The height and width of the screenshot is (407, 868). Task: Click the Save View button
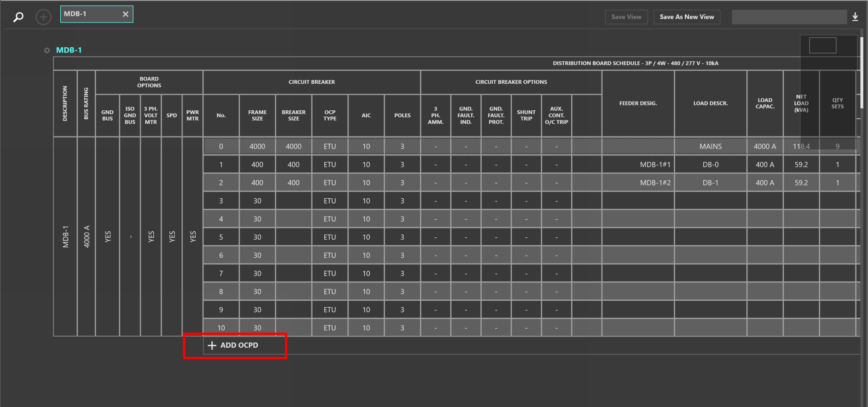[626, 17]
